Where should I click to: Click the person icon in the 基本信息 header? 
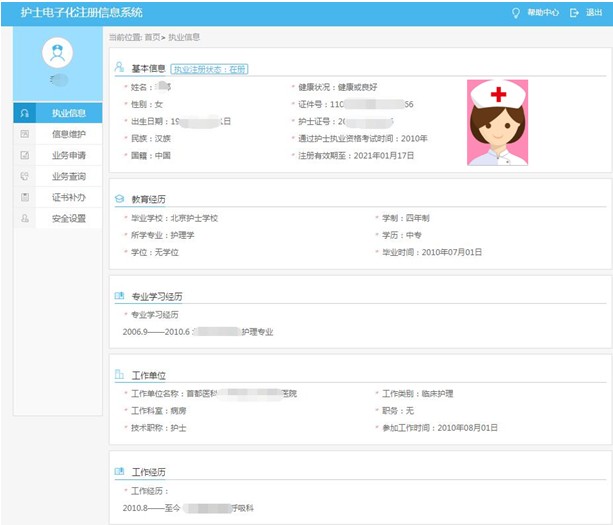tap(120, 68)
